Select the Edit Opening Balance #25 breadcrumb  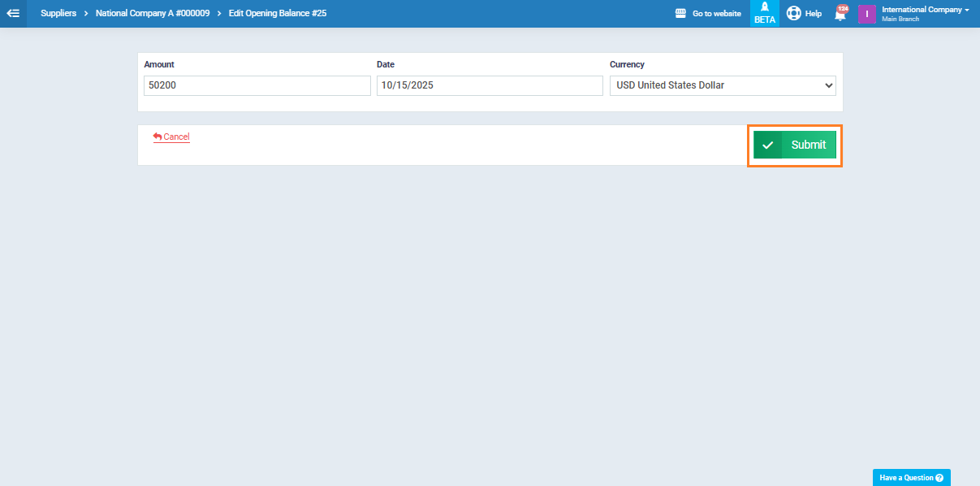[278, 14]
